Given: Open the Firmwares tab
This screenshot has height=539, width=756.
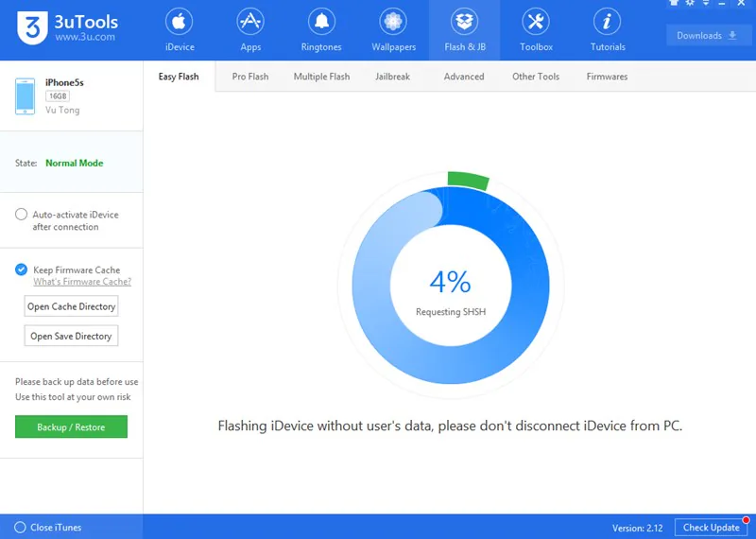Looking at the screenshot, I should point(607,77).
